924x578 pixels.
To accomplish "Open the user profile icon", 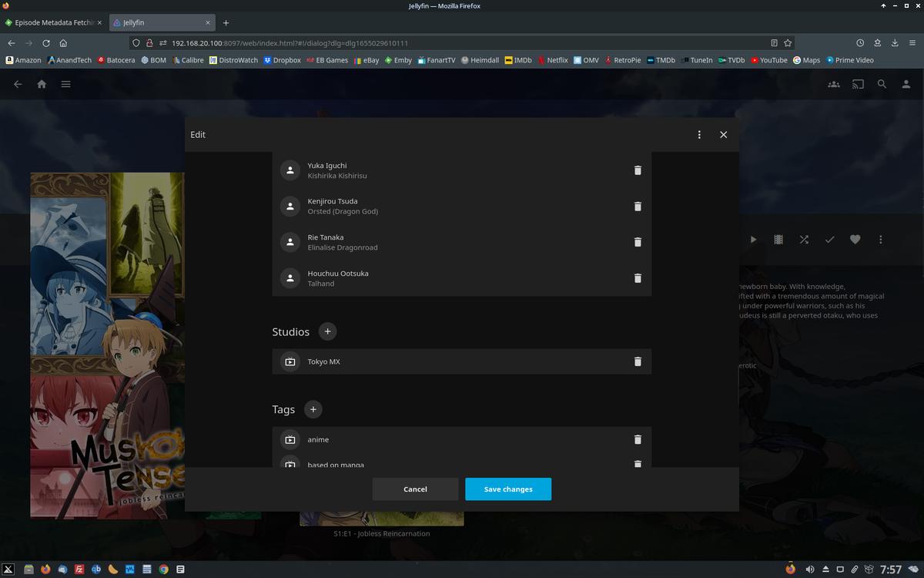I will [906, 84].
